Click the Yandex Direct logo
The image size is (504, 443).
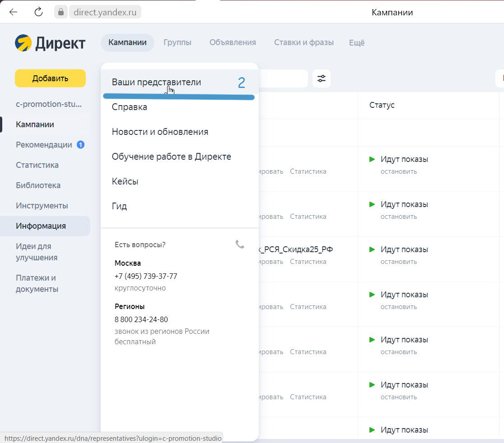(x=50, y=43)
